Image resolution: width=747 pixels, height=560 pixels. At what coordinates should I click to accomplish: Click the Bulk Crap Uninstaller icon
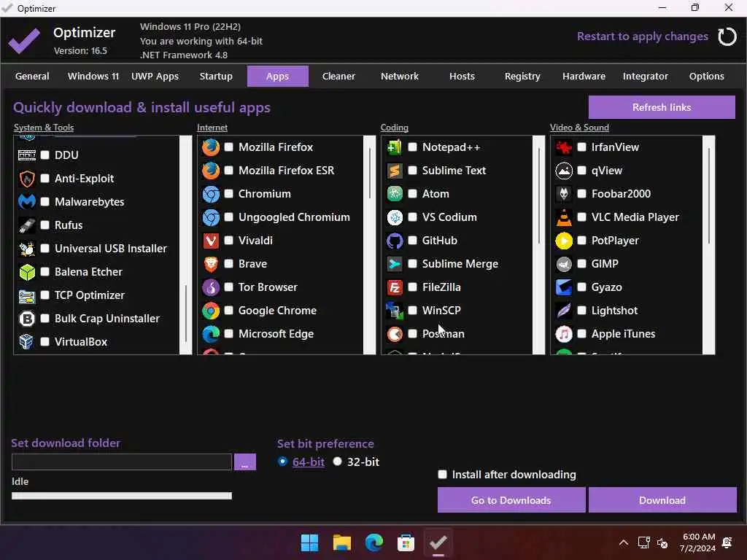pyautogui.click(x=27, y=319)
